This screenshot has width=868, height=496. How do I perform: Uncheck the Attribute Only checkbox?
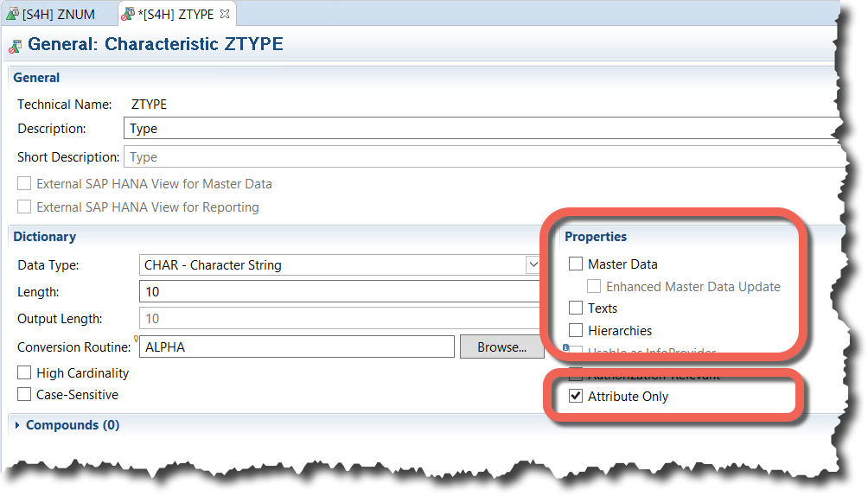(576, 396)
